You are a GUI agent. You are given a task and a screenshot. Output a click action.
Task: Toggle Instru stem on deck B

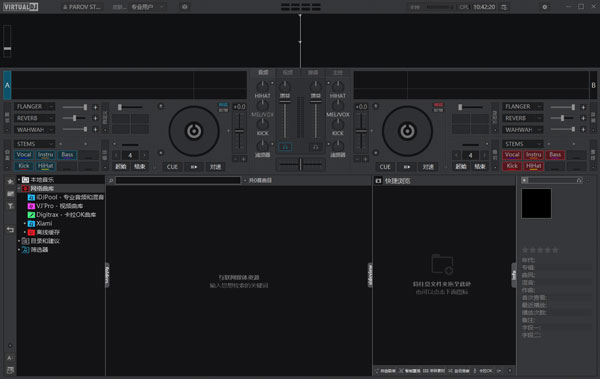click(x=533, y=155)
